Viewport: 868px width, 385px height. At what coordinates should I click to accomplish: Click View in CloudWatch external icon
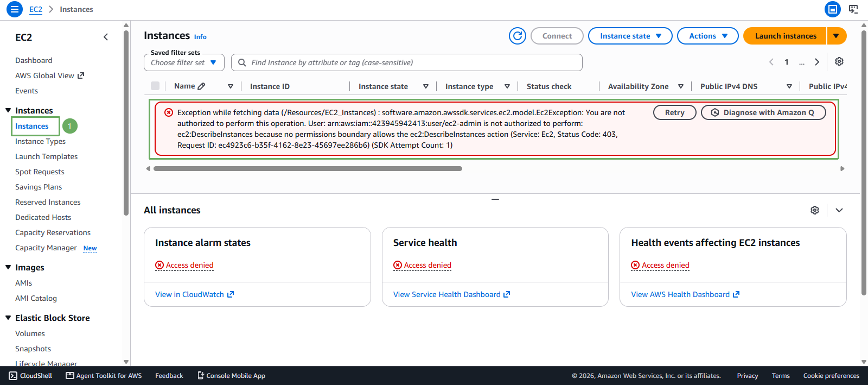point(231,294)
